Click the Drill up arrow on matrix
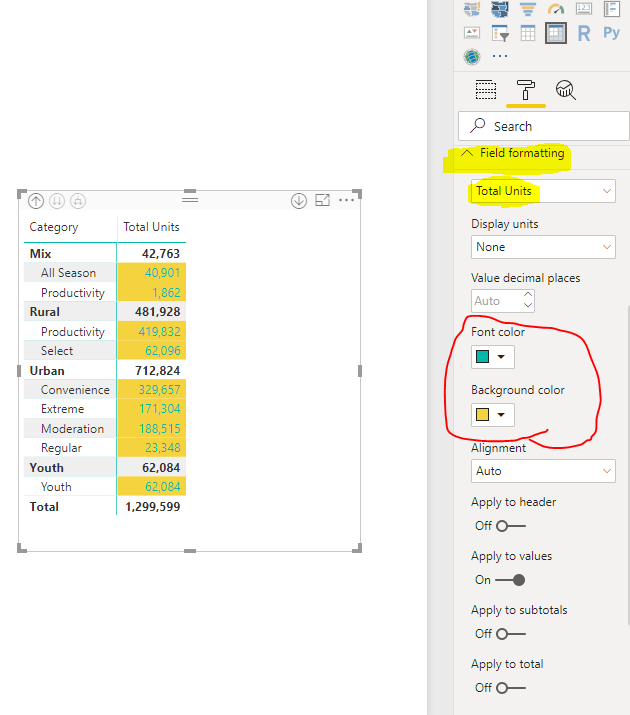 (36, 201)
